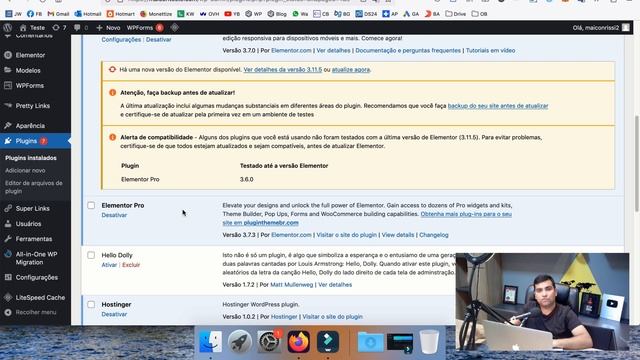Image resolution: width=640 pixels, height=360 pixels.
Task: Tick the Hostinger checkbox
Action: click(x=91, y=304)
